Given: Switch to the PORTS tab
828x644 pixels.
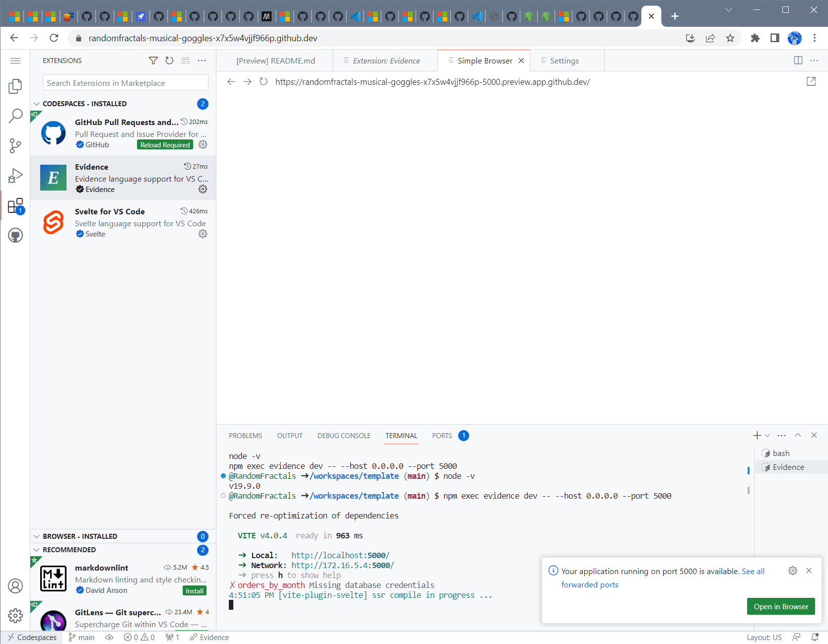Looking at the screenshot, I should [441, 436].
